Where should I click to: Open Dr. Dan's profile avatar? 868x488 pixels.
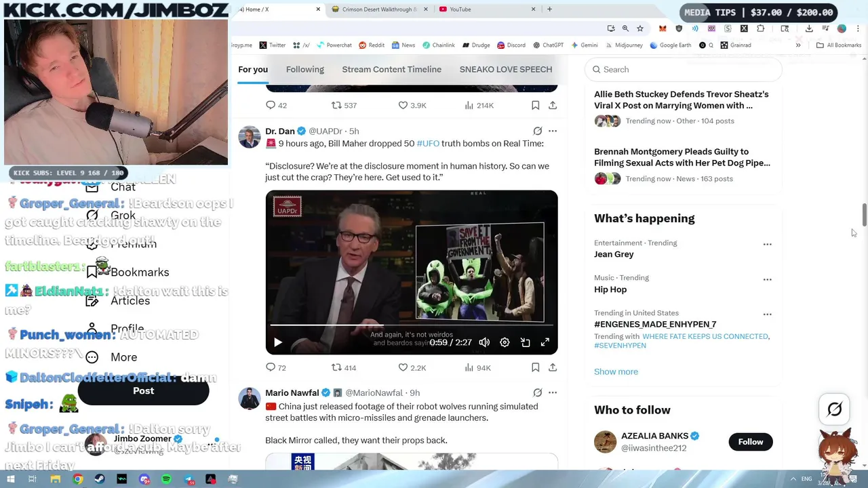pyautogui.click(x=249, y=137)
